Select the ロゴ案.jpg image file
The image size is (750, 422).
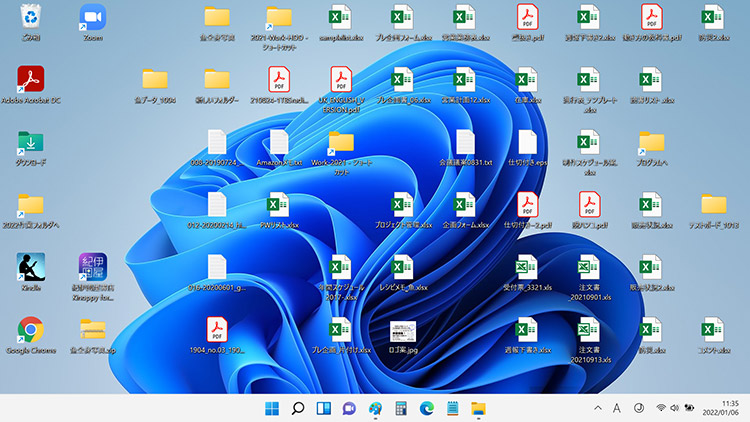403,332
